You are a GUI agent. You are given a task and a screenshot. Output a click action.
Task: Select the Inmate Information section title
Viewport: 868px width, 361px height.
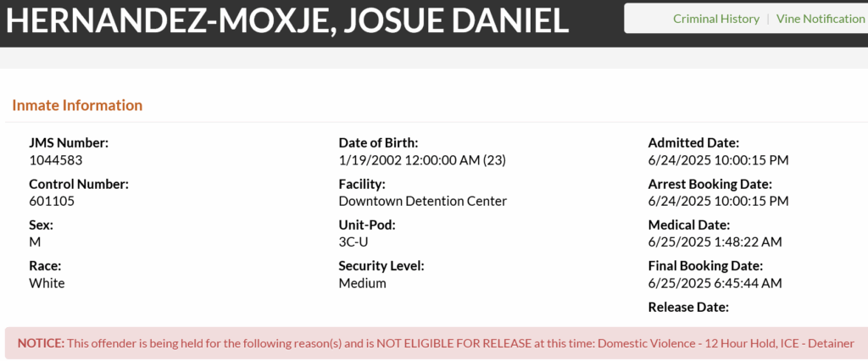77,105
